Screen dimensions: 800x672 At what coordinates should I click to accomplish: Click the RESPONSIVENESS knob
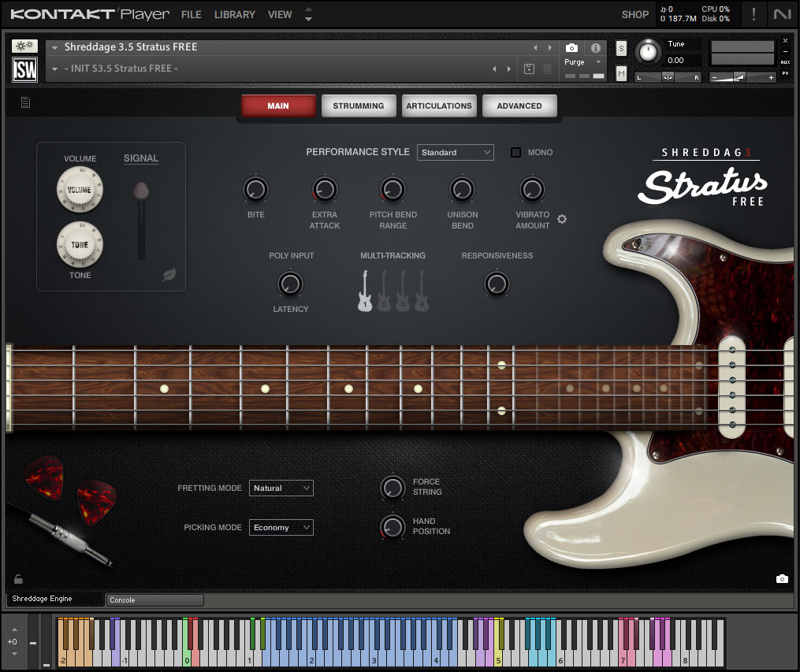(497, 284)
